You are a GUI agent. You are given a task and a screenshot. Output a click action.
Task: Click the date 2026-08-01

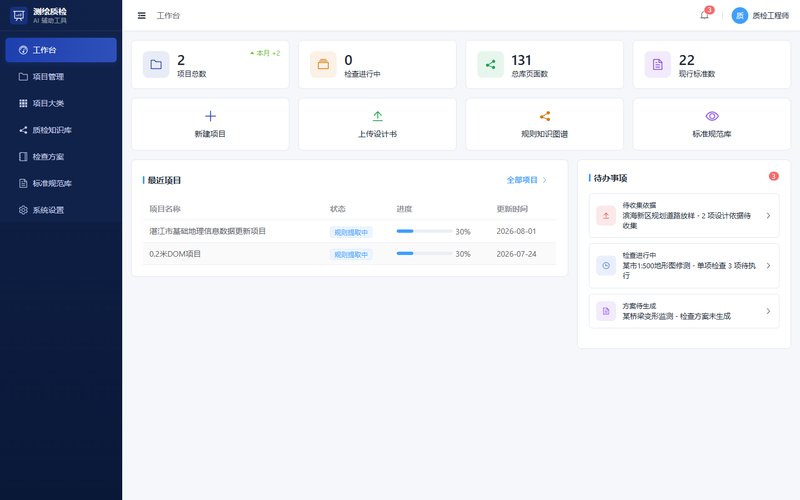pos(516,231)
